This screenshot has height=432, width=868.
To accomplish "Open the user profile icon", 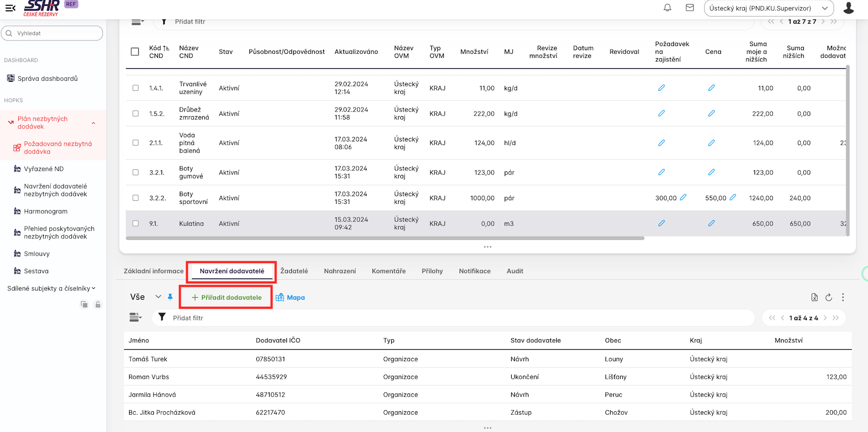I will [848, 8].
